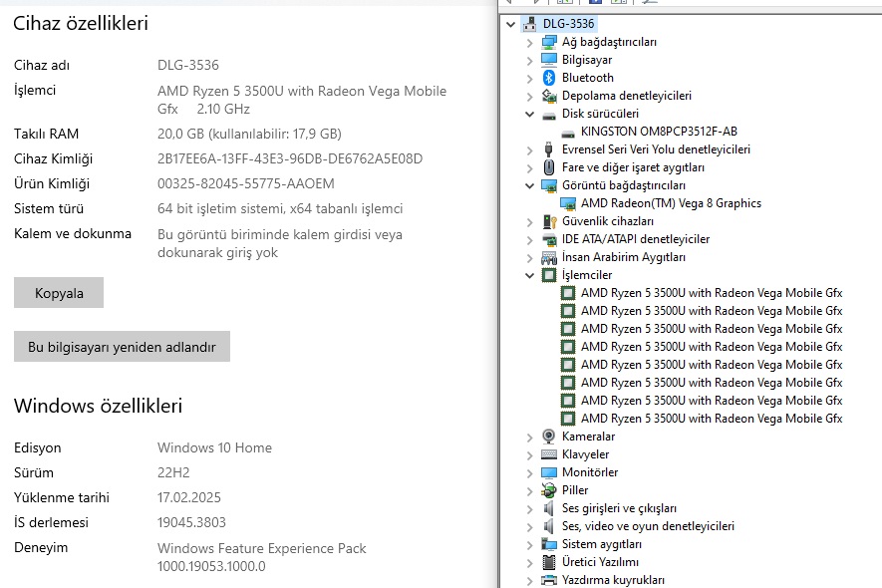The image size is (882, 588).
Task: Click Bu bilgisayarı yeniden adlandır button
Action: [122, 347]
